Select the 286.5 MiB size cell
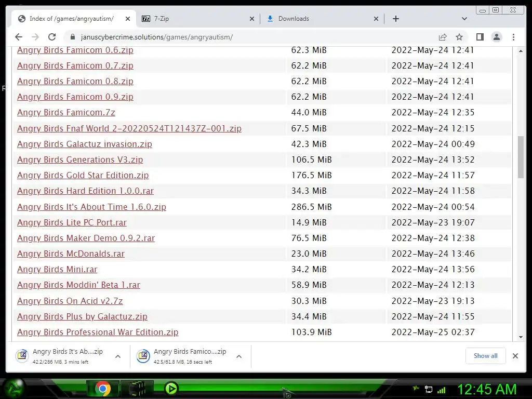Viewport: 532px width, 399px height. pyautogui.click(x=312, y=207)
